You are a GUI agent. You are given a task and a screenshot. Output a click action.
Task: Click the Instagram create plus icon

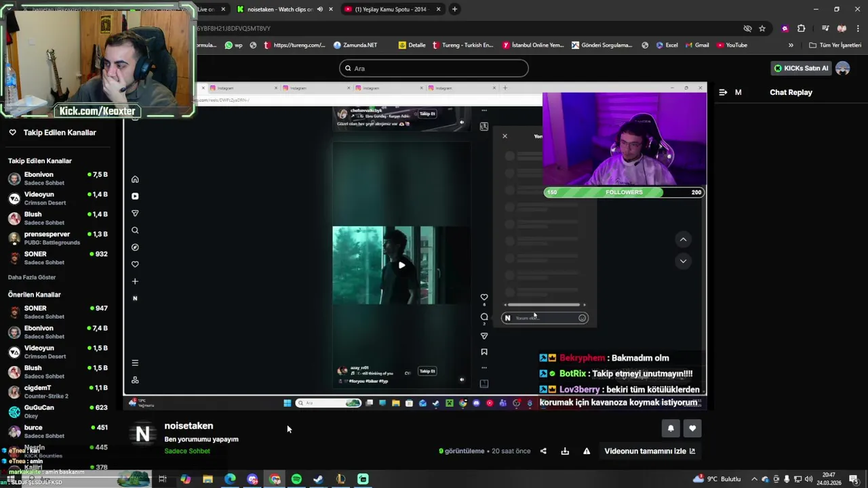[x=135, y=281]
